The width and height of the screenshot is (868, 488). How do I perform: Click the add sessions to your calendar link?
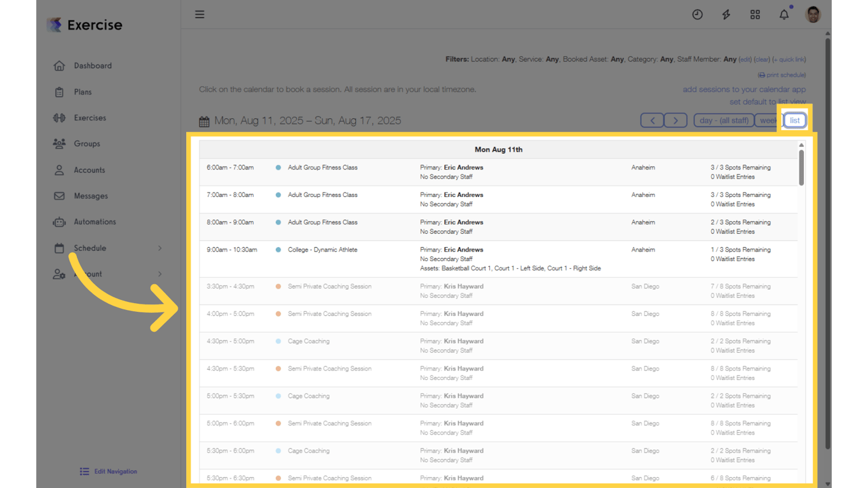(743, 89)
